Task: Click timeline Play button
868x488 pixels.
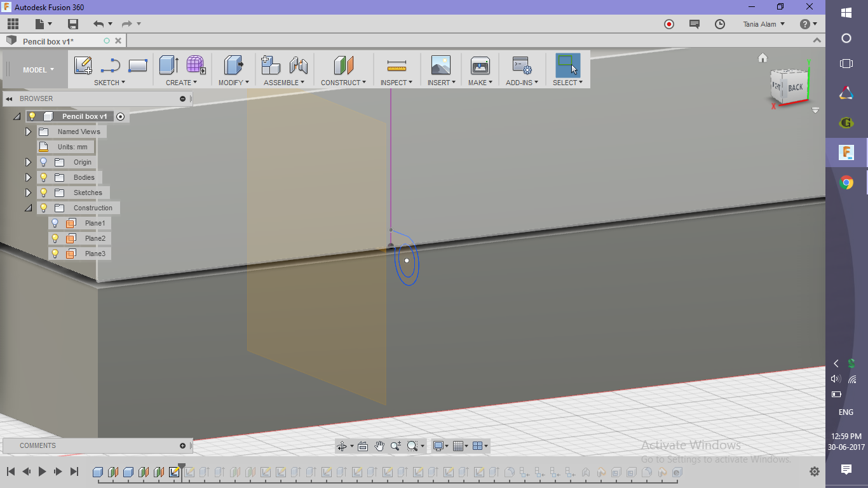Action: pyautogui.click(x=42, y=471)
